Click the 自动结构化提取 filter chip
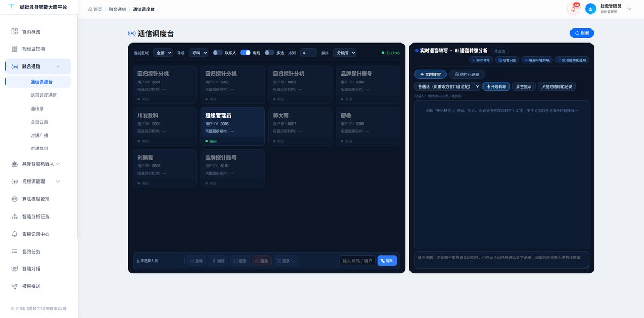This screenshot has height=318, width=644. tap(572, 60)
